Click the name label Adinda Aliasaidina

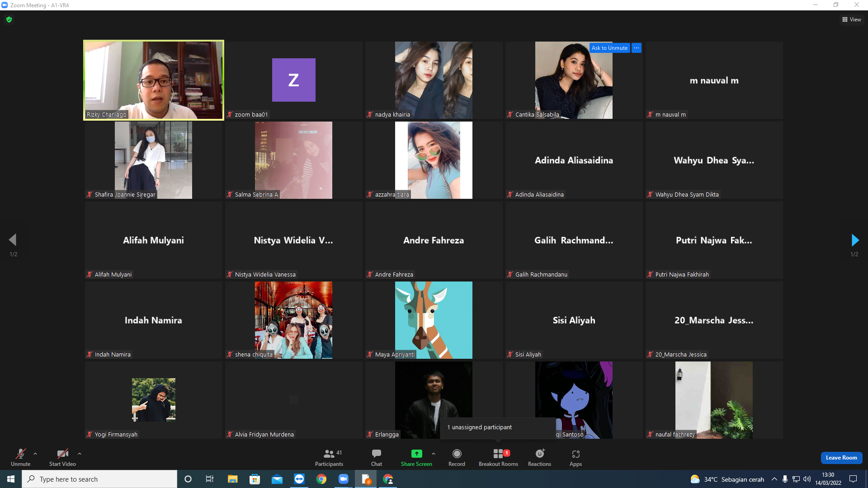click(539, 194)
